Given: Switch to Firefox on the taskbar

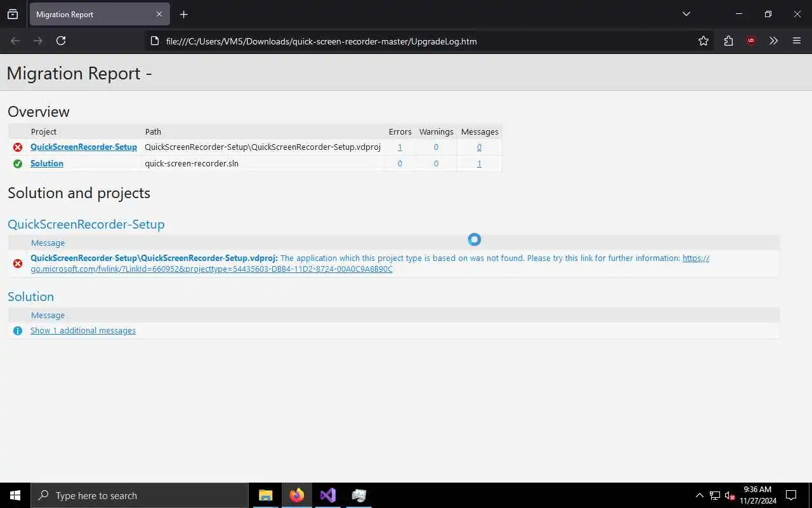Looking at the screenshot, I should tap(297, 495).
